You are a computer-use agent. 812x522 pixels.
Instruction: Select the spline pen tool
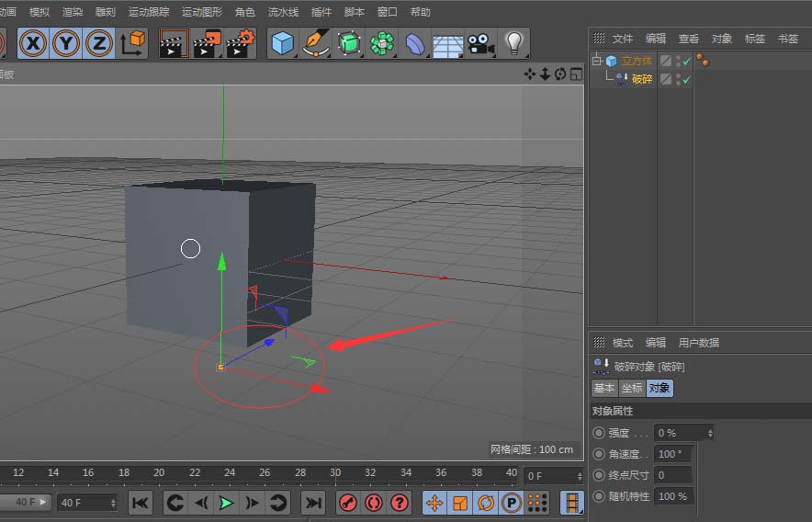tap(316, 43)
